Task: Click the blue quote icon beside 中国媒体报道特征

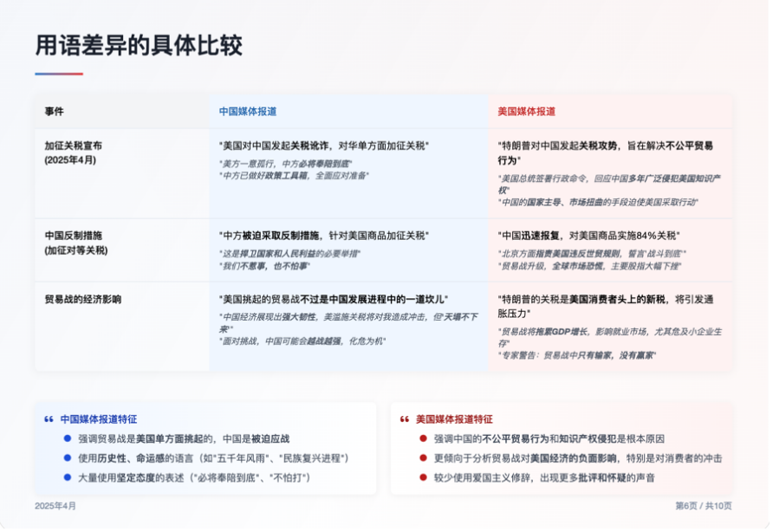Action: point(49,419)
